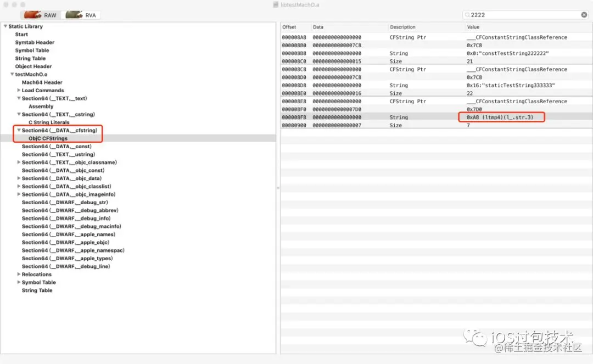Select top-level Symbol Table item
Image resolution: width=593 pixels, height=364 pixels.
(32, 51)
